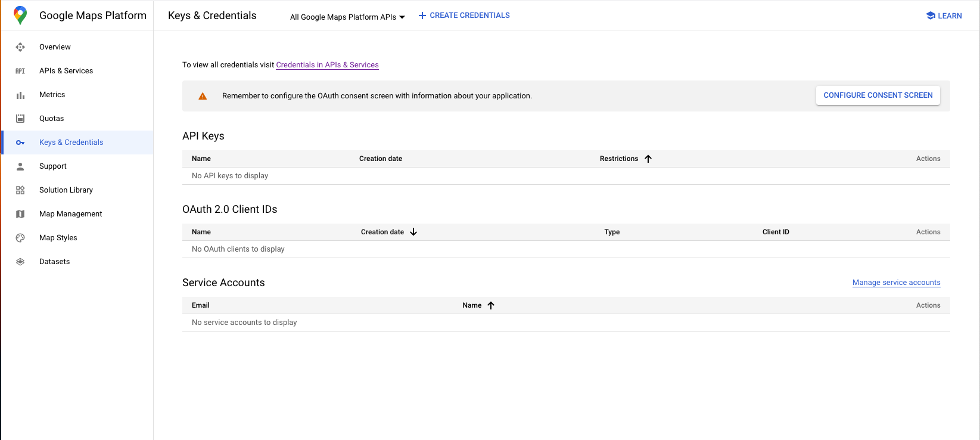Viewport: 980px width, 440px height.
Task: Click the Datasets layers icon
Action: coord(20,262)
